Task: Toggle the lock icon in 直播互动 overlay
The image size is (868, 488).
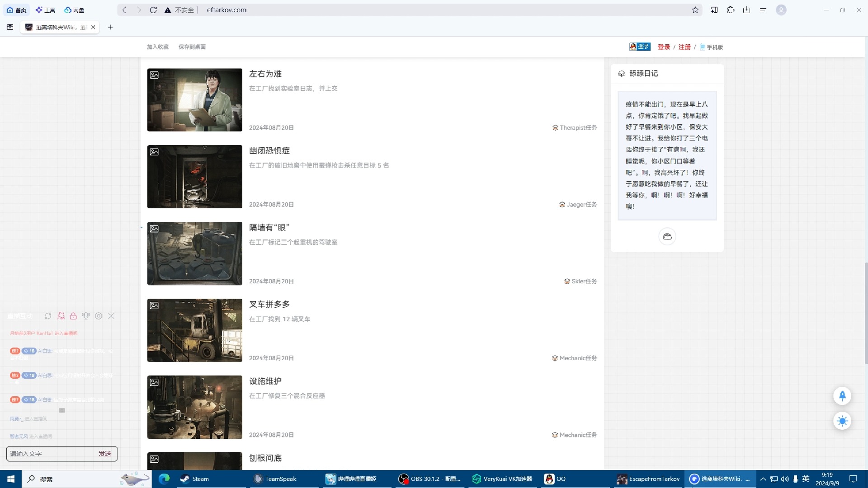Action: pos(73,316)
